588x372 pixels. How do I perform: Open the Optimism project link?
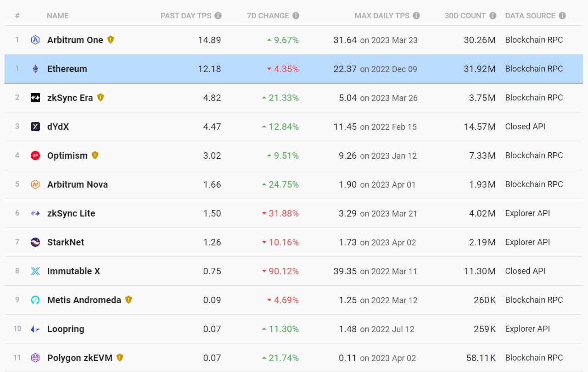tap(67, 155)
